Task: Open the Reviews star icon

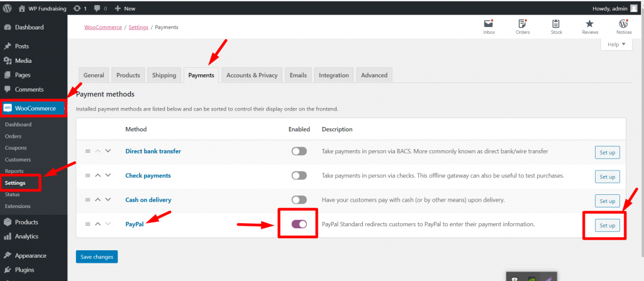Action: point(590,27)
